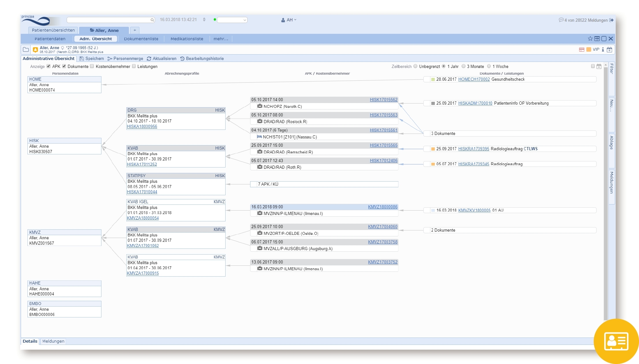639x364 pixels.
Task: Open the Meldungen bottom tab
Action: (x=53, y=341)
